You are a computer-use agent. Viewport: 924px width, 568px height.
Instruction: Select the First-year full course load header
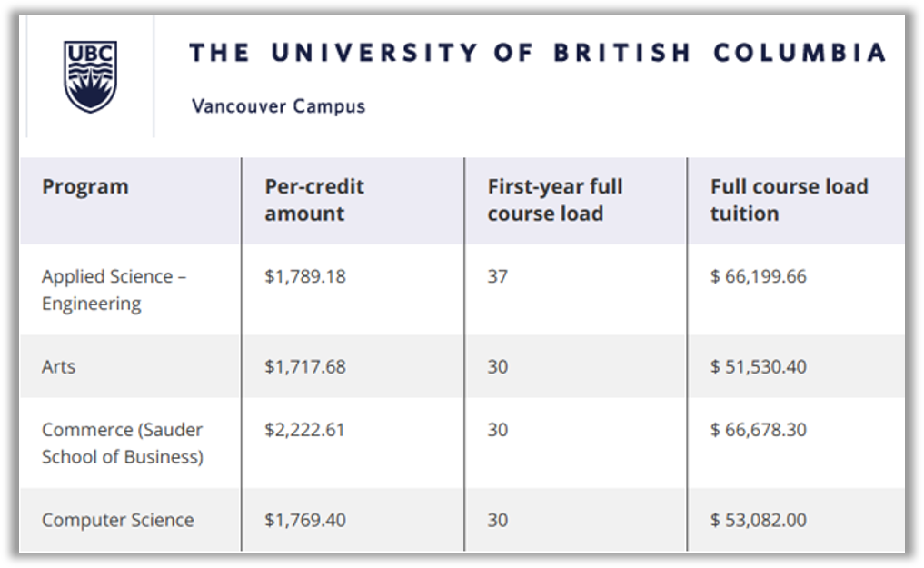pos(554,200)
